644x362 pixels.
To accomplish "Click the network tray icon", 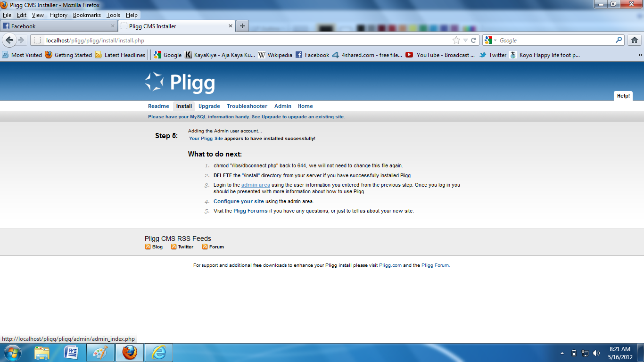I will click(585, 353).
